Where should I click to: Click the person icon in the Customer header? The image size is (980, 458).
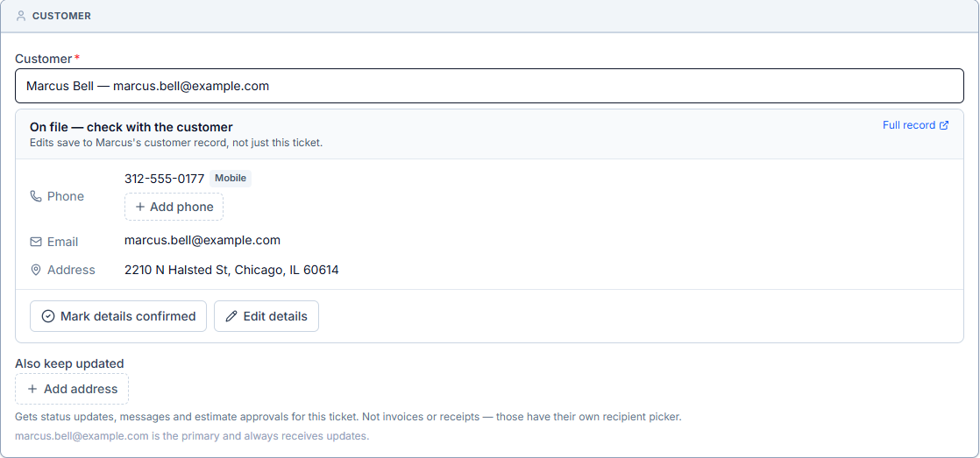tap(21, 16)
